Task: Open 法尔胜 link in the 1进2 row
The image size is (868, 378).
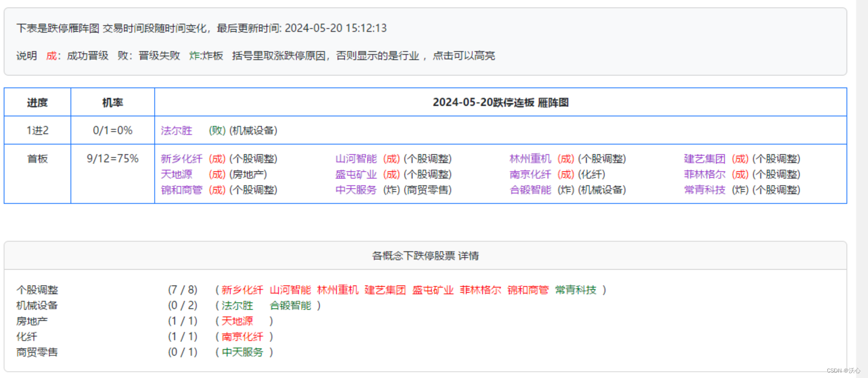Action: (177, 130)
